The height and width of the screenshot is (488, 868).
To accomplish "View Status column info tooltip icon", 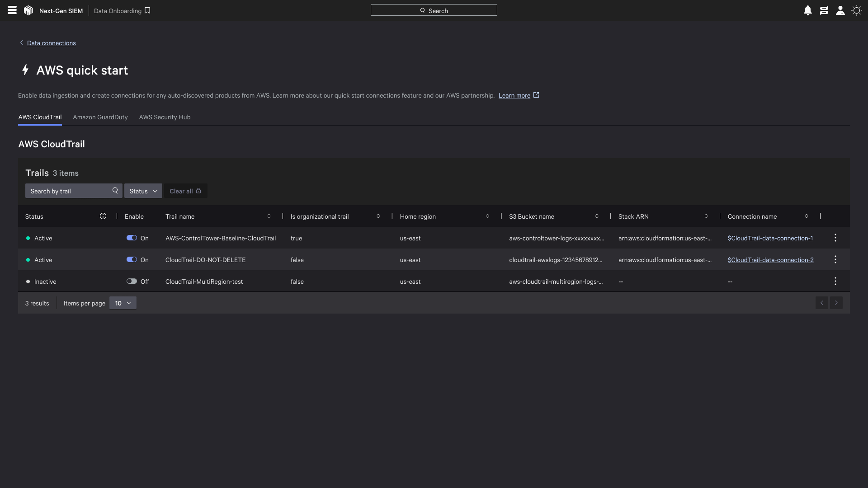I will coord(103,216).
